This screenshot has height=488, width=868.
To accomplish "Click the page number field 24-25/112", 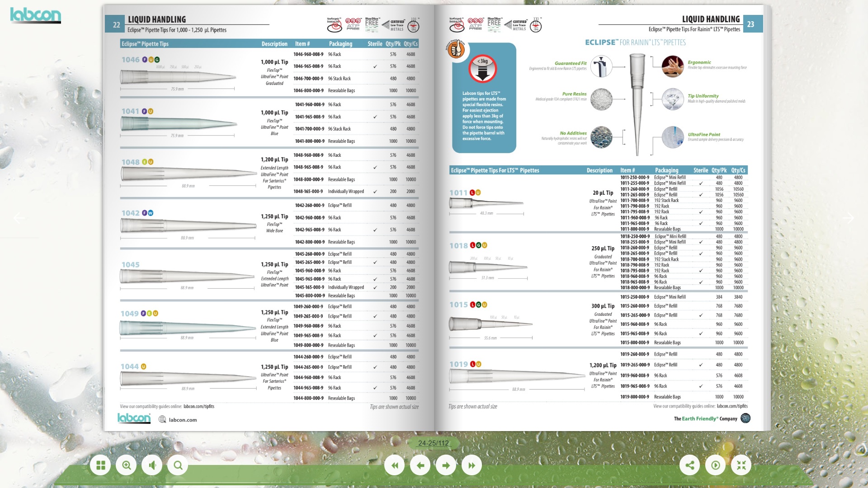I will tap(433, 443).
